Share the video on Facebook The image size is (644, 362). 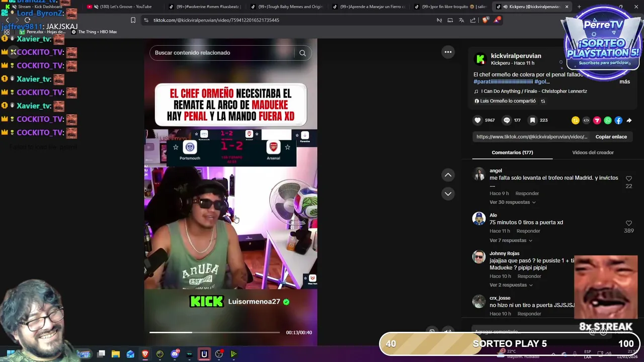tap(618, 120)
